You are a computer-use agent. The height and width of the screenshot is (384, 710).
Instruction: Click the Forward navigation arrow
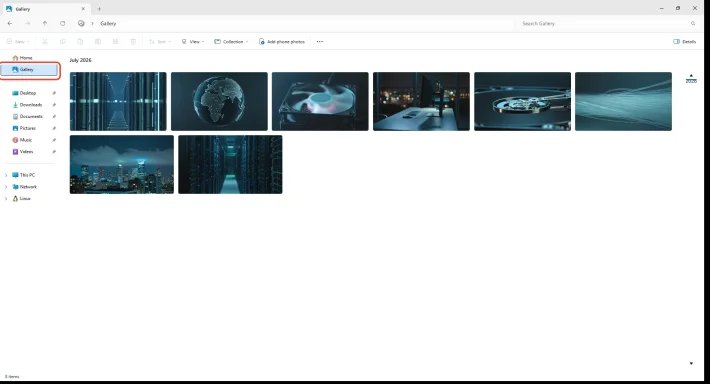pos(28,24)
